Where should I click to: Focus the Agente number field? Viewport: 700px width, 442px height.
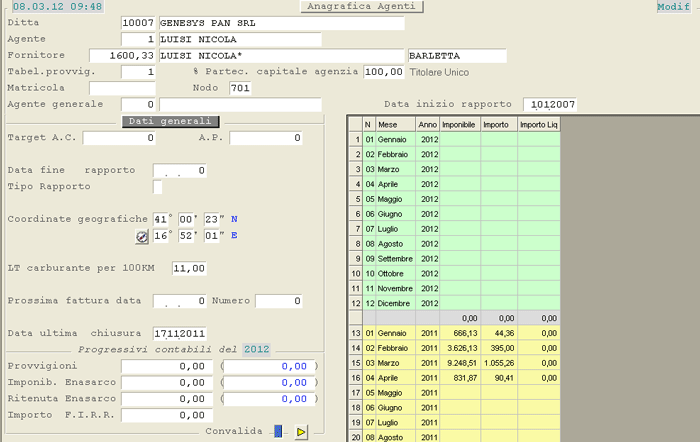coord(137,39)
